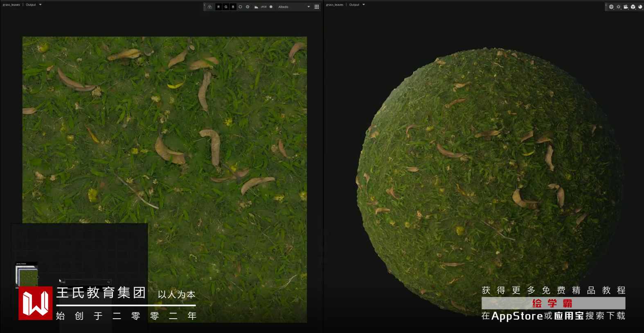The image size is (644, 333).
Task: Focus the node search input field
Action: (85, 282)
